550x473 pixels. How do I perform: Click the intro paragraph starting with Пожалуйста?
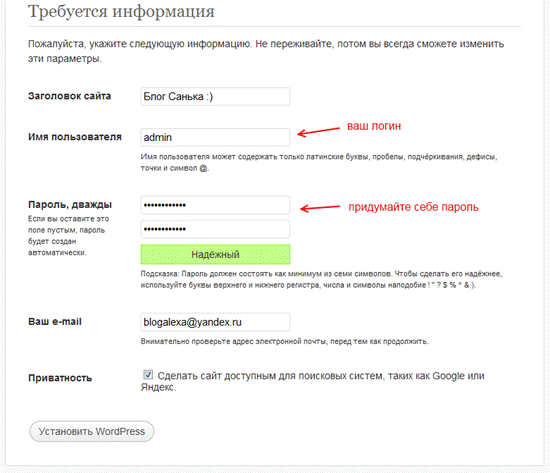[266, 51]
